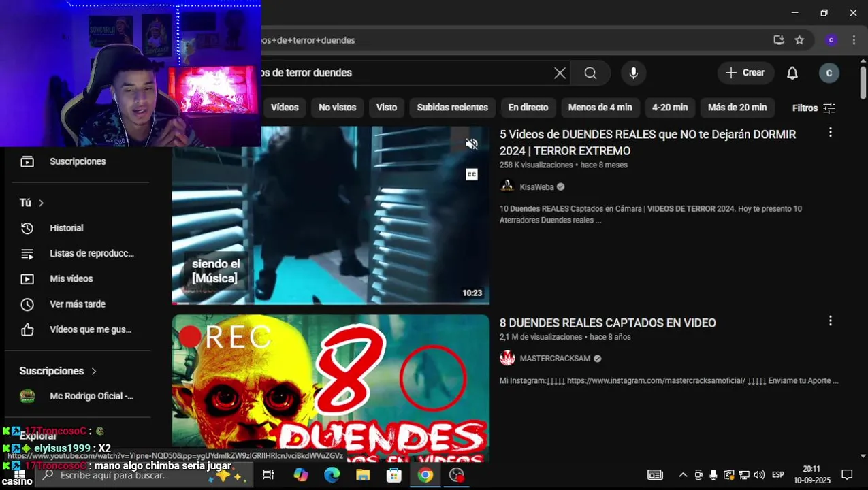Click the playing video preview thumbnail
Image resolution: width=868 pixels, height=490 pixels.
click(x=331, y=214)
